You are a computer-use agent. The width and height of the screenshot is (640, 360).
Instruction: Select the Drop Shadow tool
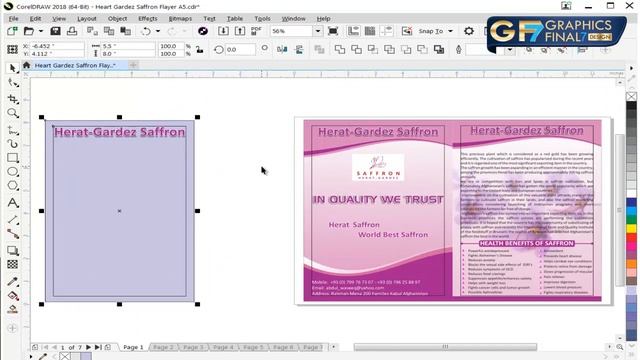click(13, 251)
